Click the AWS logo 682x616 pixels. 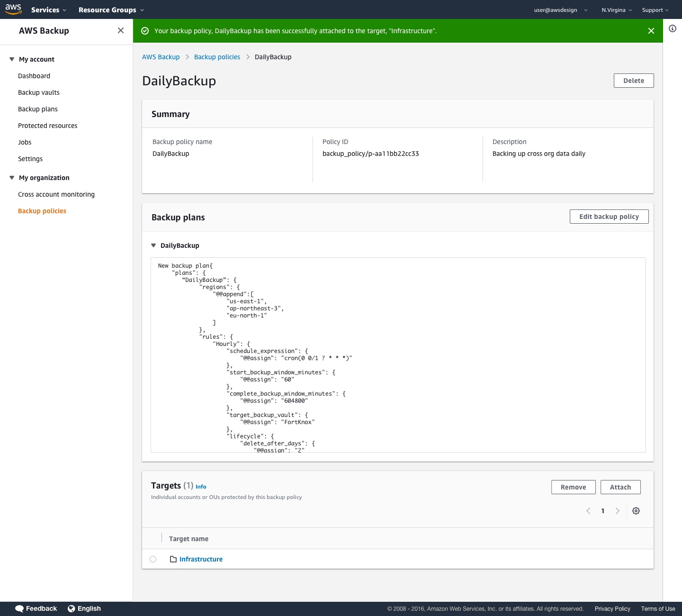pos(13,9)
